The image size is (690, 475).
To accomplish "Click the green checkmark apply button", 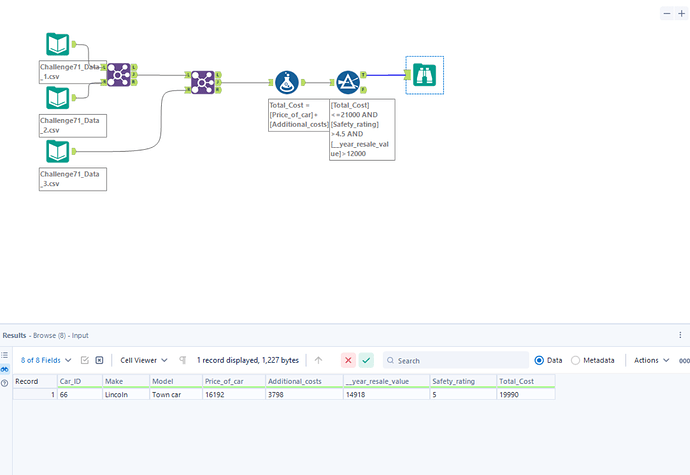I will (366, 361).
